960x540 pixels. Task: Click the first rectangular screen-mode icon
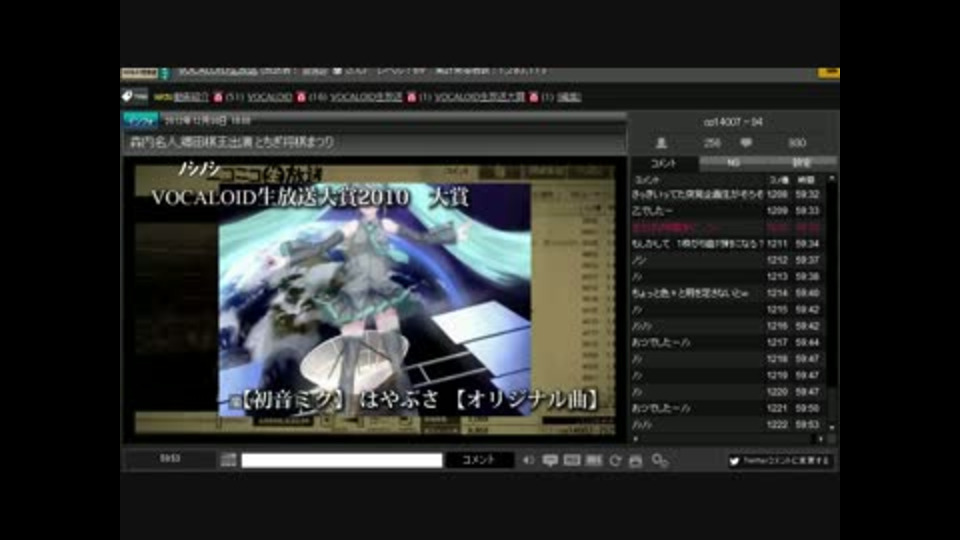(x=572, y=460)
